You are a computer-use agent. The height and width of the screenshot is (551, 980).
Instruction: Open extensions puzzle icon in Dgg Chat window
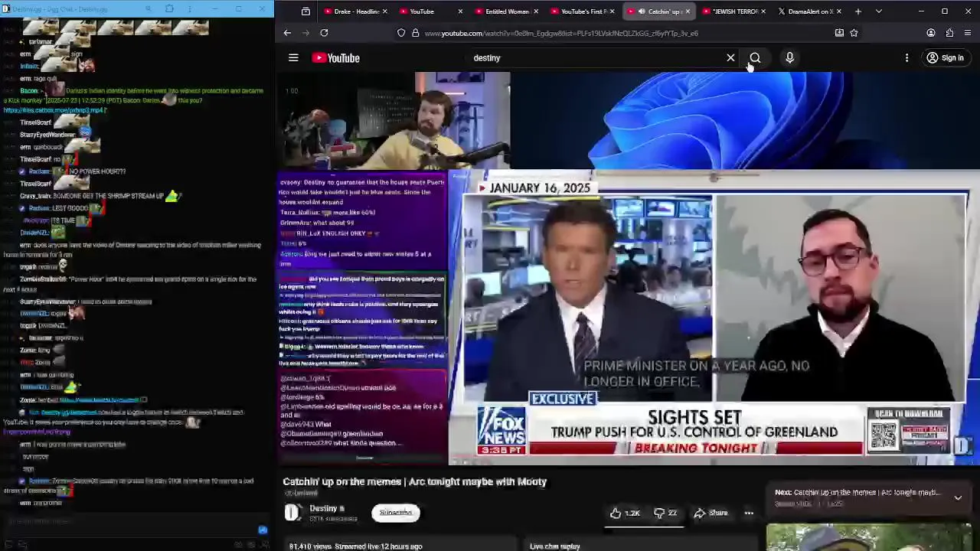click(169, 9)
